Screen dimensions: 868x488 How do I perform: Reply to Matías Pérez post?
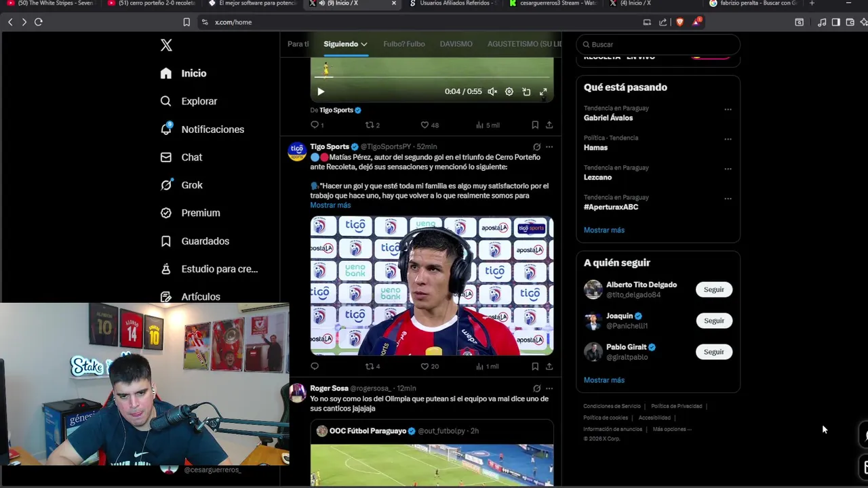315,366
